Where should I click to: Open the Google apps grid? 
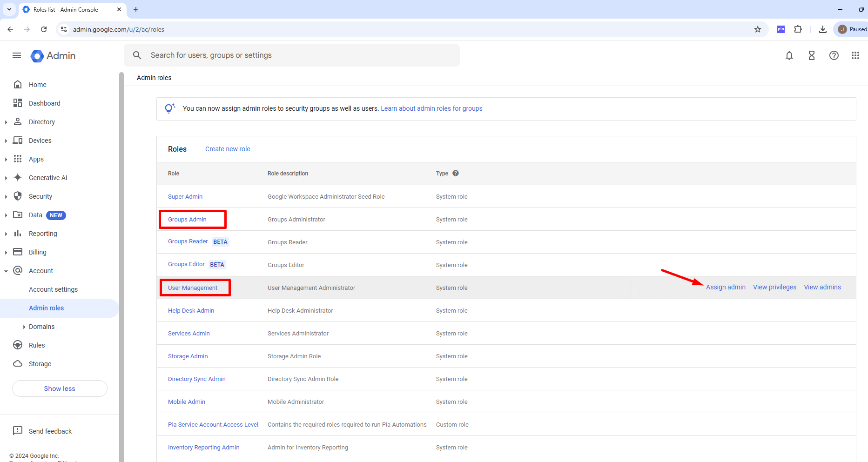click(855, 55)
